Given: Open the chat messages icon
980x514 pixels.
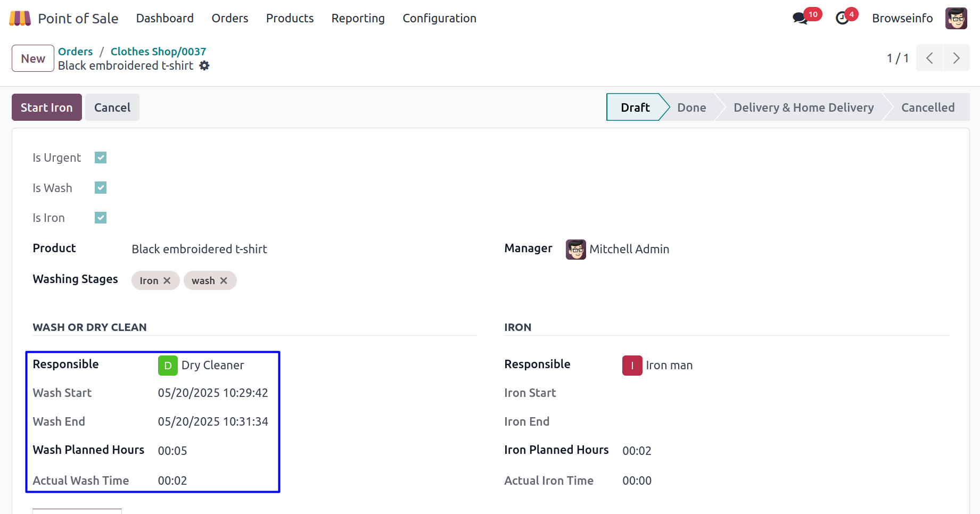Looking at the screenshot, I should tap(800, 19).
